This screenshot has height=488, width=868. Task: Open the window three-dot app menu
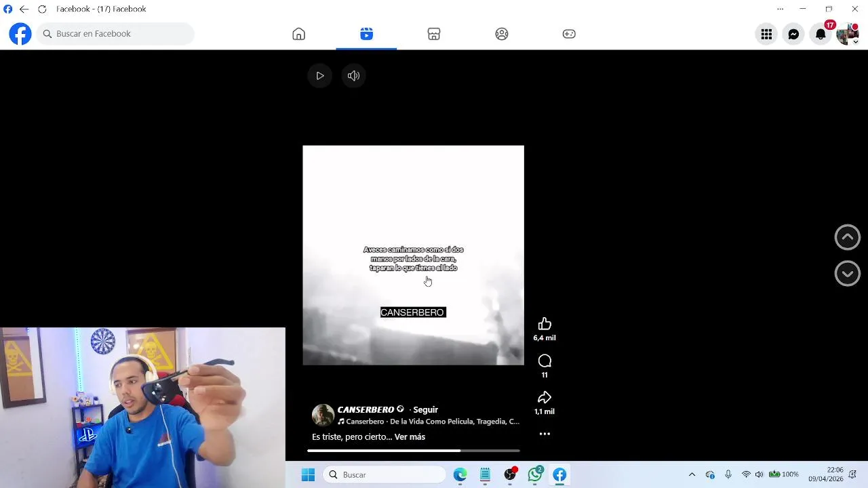780,9
